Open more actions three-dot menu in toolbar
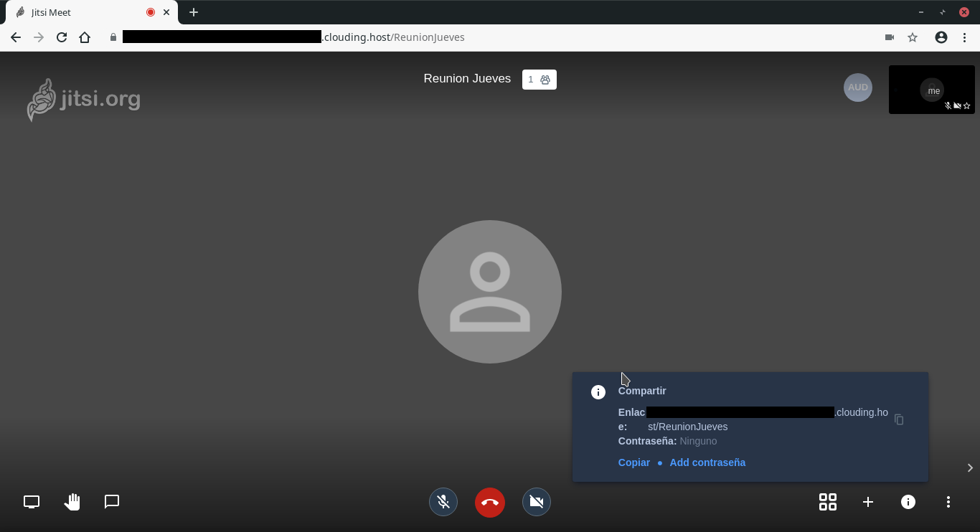 [948, 502]
